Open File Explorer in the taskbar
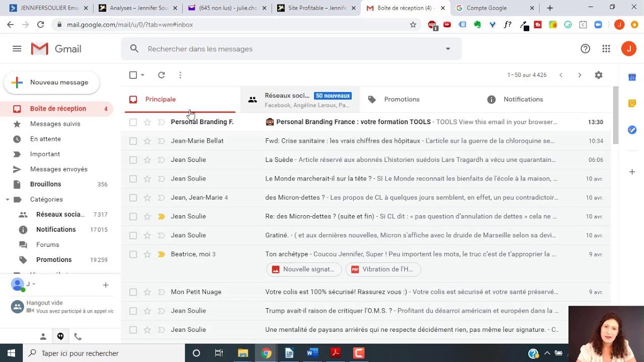Screen dimensions: 644x362 click(243, 353)
